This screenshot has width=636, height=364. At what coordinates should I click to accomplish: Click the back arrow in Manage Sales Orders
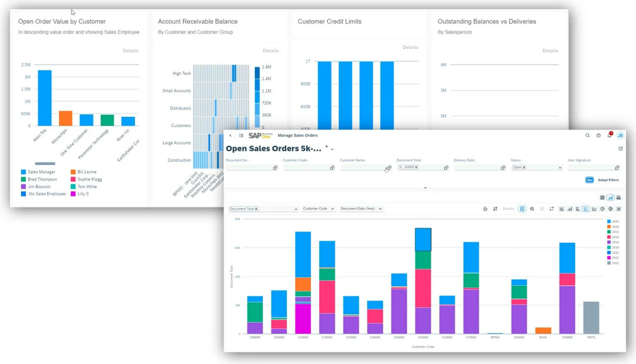[x=230, y=136]
